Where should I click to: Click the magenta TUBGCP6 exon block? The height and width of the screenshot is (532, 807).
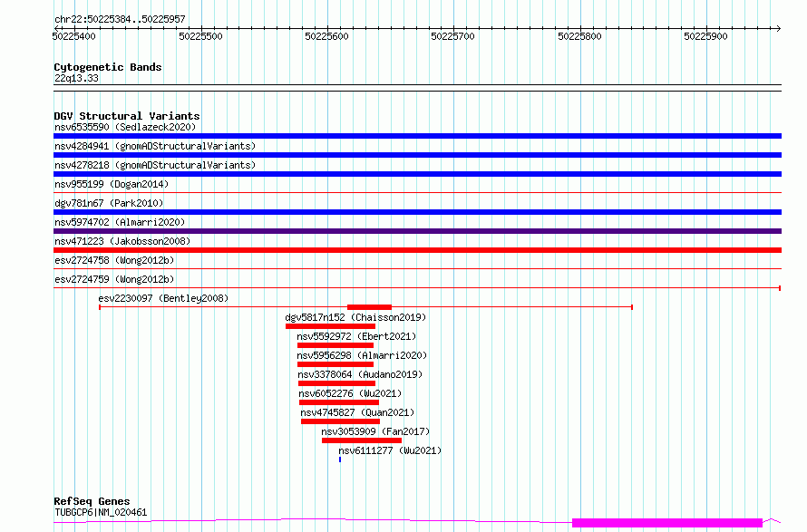point(666,522)
